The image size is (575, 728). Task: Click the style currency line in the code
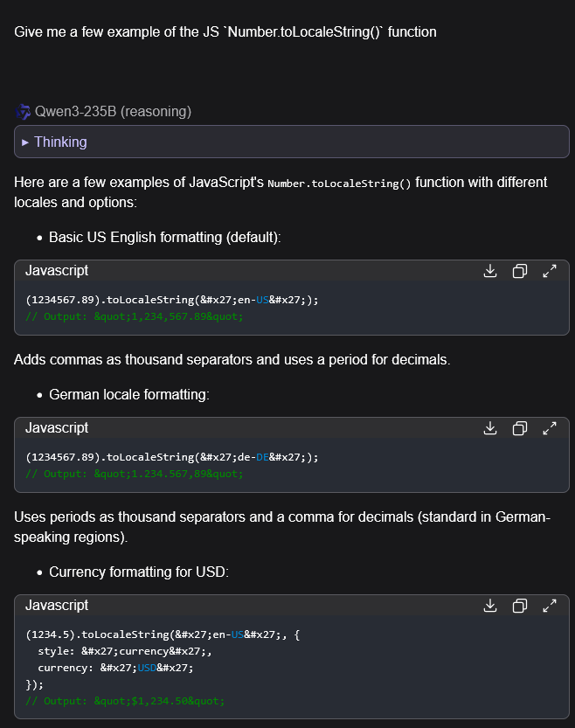(125, 651)
